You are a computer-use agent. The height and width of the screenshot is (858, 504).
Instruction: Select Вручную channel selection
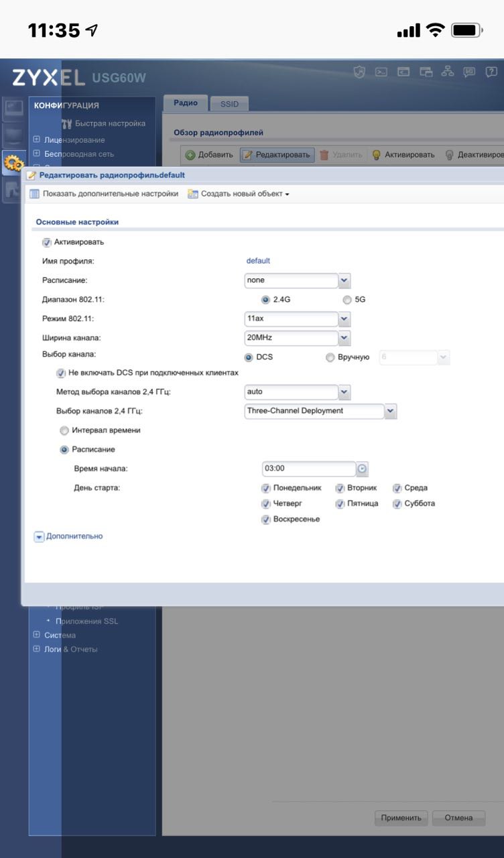pos(330,357)
